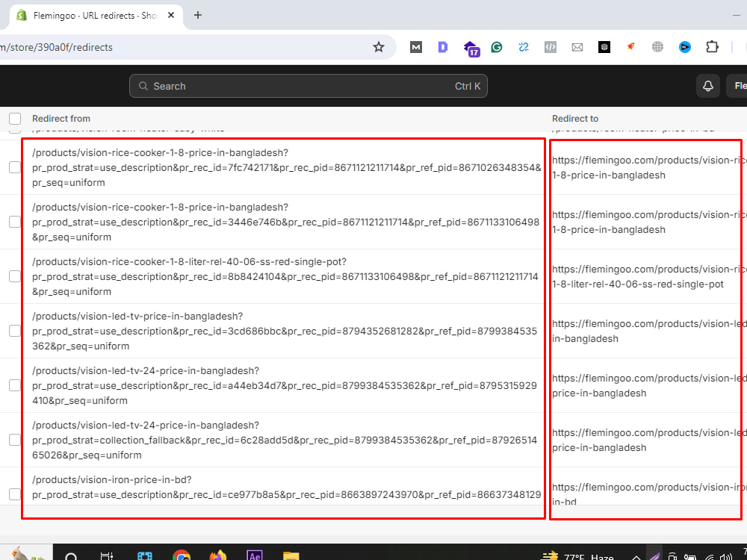Toggle the select-all redirects checkbox
Screen dimensions: 747x560
coord(15,119)
